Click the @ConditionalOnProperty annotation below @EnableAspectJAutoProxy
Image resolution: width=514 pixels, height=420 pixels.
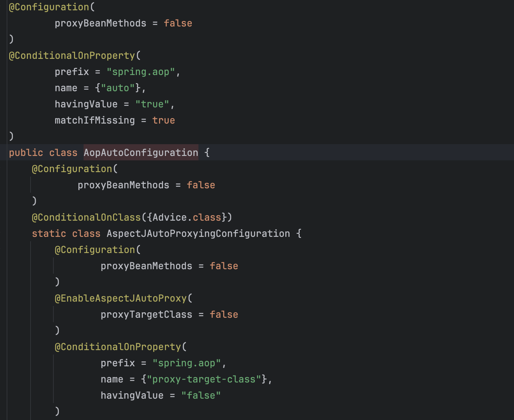pos(118,347)
